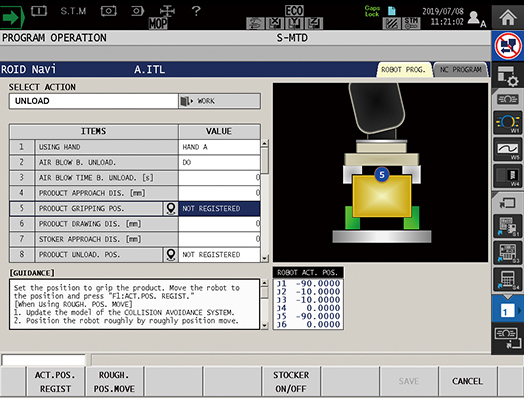Click the guidance scrollbar thumb

tap(264, 293)
